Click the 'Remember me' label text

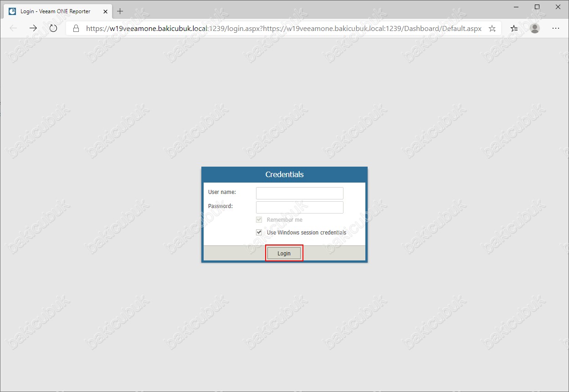285,219
